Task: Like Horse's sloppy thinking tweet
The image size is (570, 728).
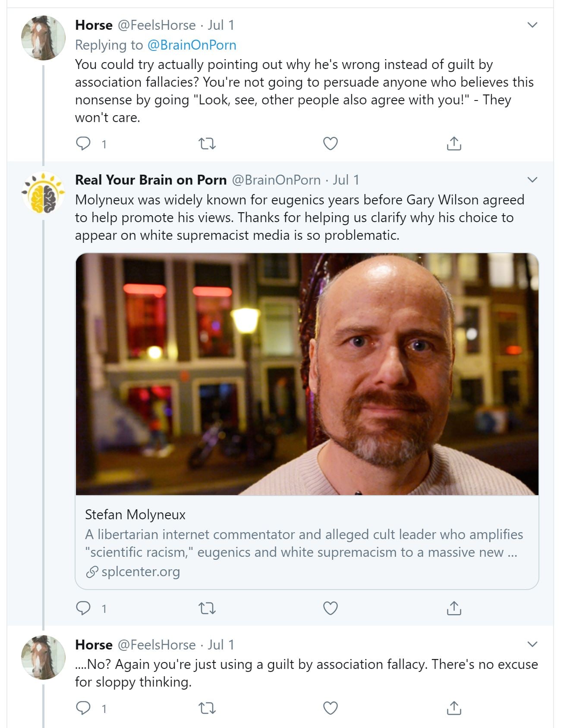Action: pos(330,708)
